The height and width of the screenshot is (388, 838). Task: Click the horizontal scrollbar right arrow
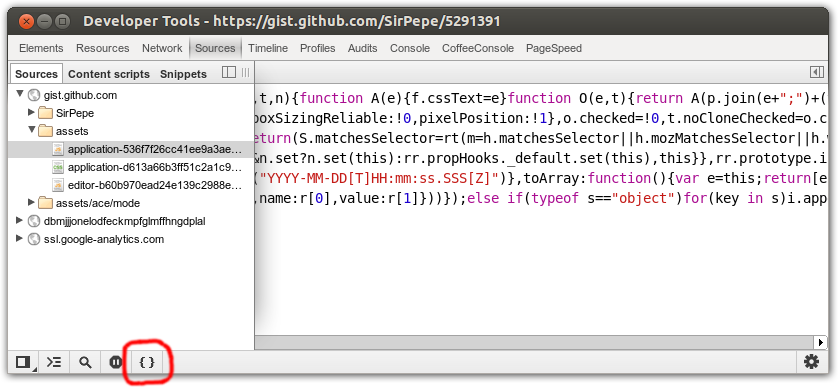click(820, 342)
